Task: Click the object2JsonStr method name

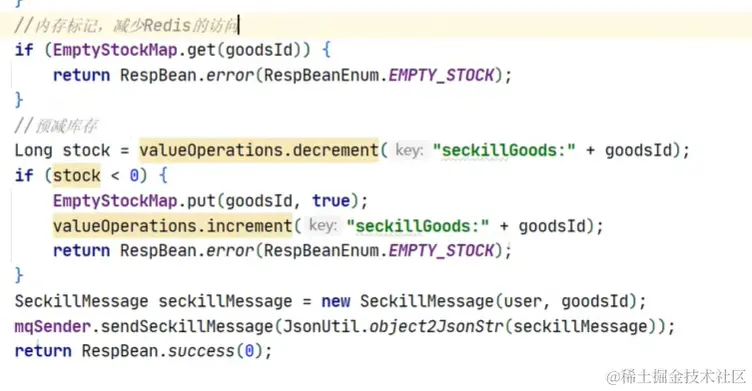Action: 436,327
